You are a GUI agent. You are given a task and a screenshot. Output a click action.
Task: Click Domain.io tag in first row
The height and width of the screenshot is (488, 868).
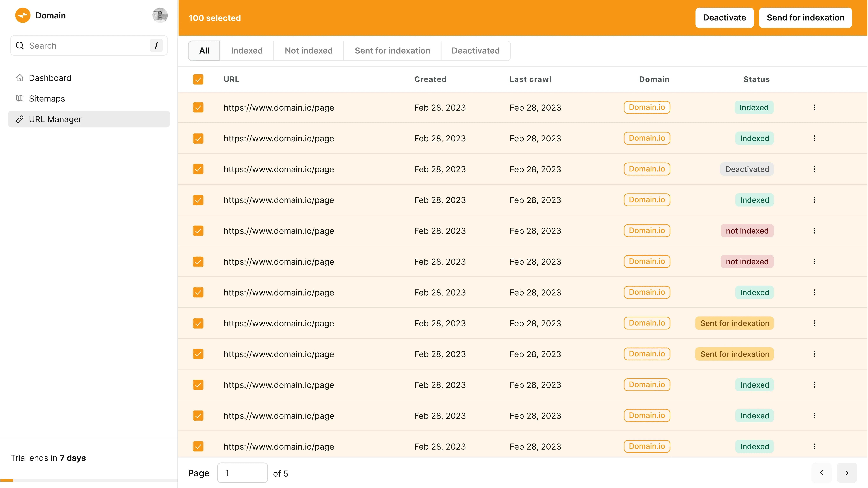647,108
